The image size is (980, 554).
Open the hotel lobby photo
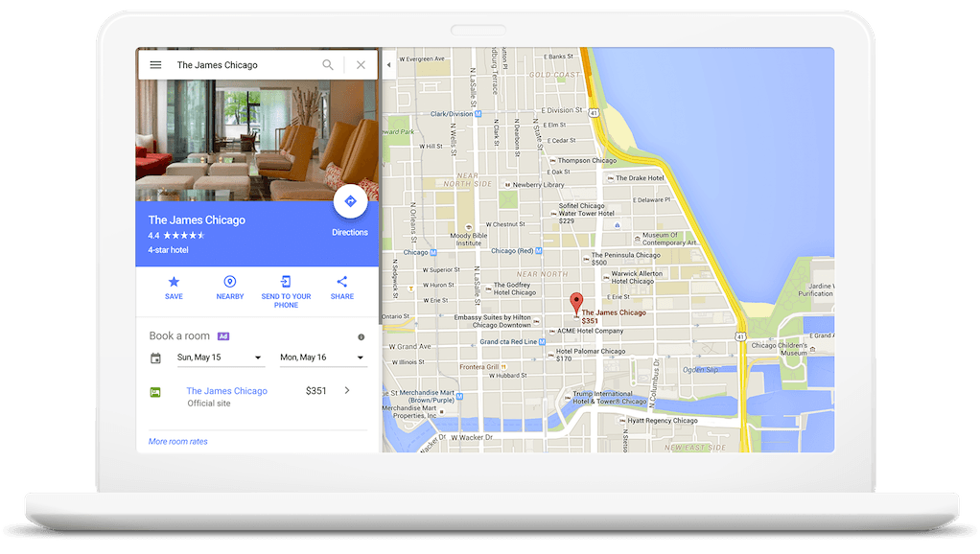click(x=257, y=140)
